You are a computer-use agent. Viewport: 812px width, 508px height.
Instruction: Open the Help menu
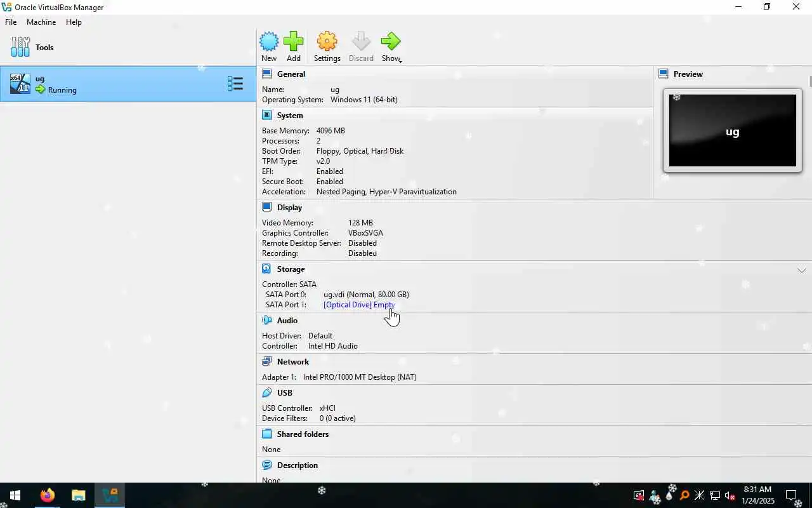pos(74,22)
